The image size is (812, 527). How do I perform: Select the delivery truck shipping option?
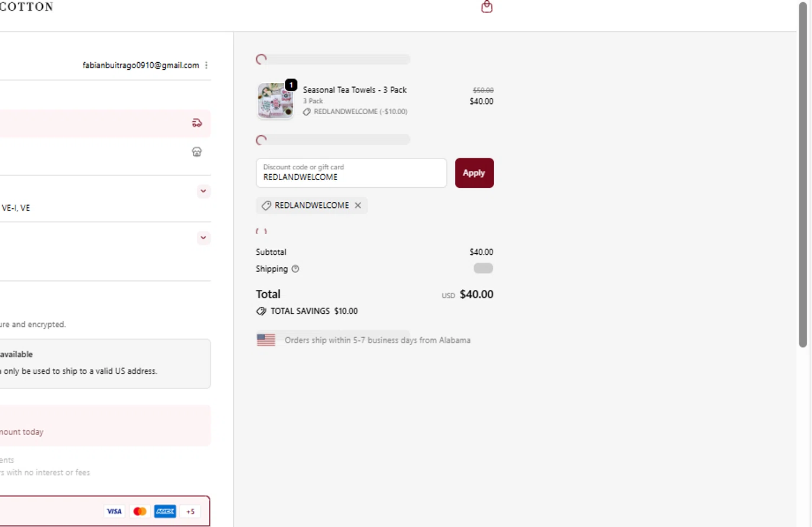click(x=197, y=123)
